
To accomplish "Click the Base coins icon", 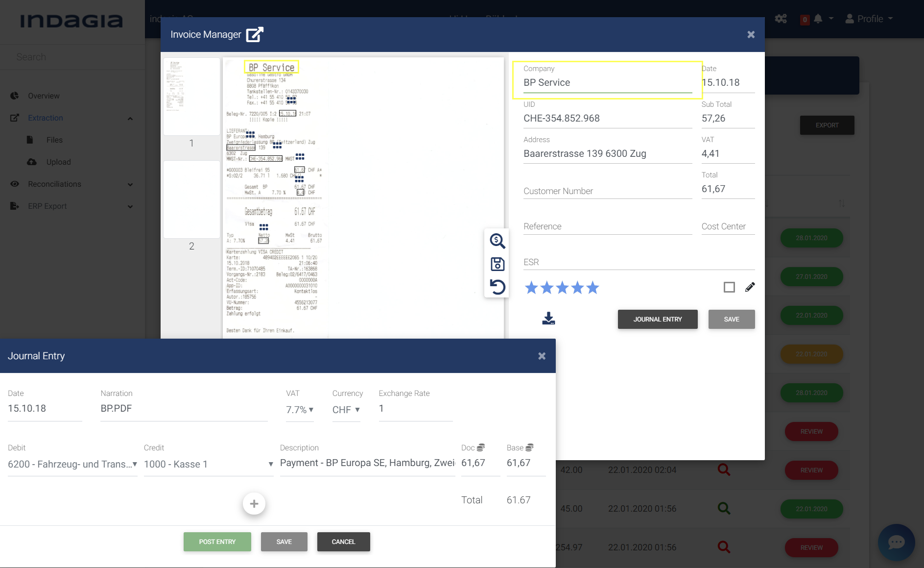I will pos(529,447).
